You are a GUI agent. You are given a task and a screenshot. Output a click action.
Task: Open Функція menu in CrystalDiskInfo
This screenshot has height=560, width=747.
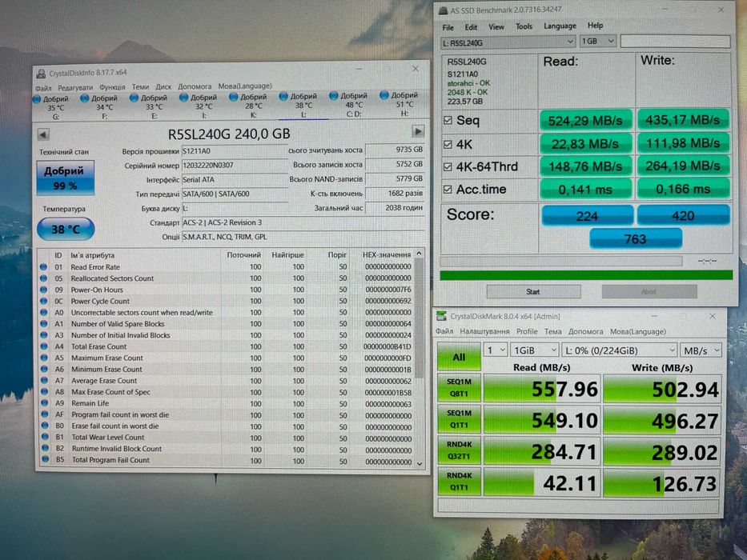pyautogui.click(x=112, y=87)
